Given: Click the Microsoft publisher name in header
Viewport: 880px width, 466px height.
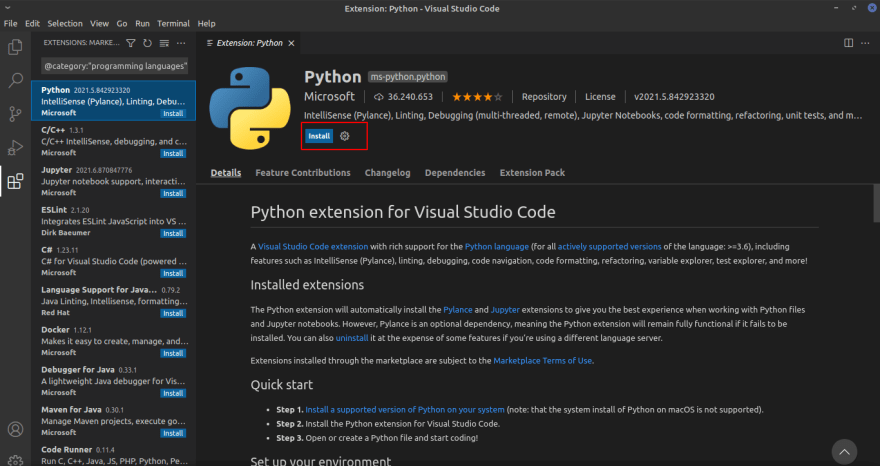Looking at the screenshot, I should pyautogui.click(x=329, y=97).
